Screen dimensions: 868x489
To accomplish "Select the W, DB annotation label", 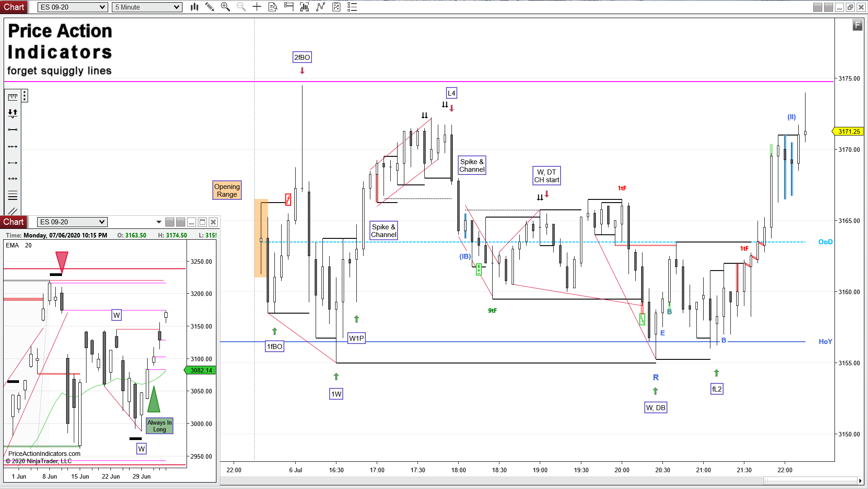I will click(x=656, y=407).
